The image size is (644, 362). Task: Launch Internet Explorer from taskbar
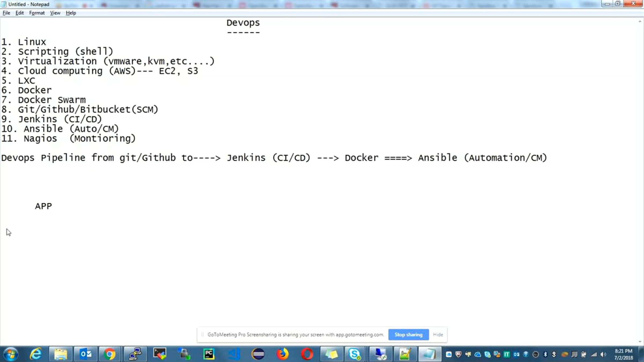click(x=35, y=354)
